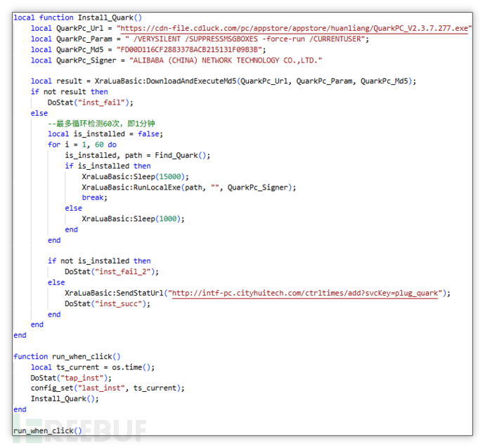Select the DoStat("inst_fail_2") statement
This screenshot has height=448, width=485.
point(112,271)
